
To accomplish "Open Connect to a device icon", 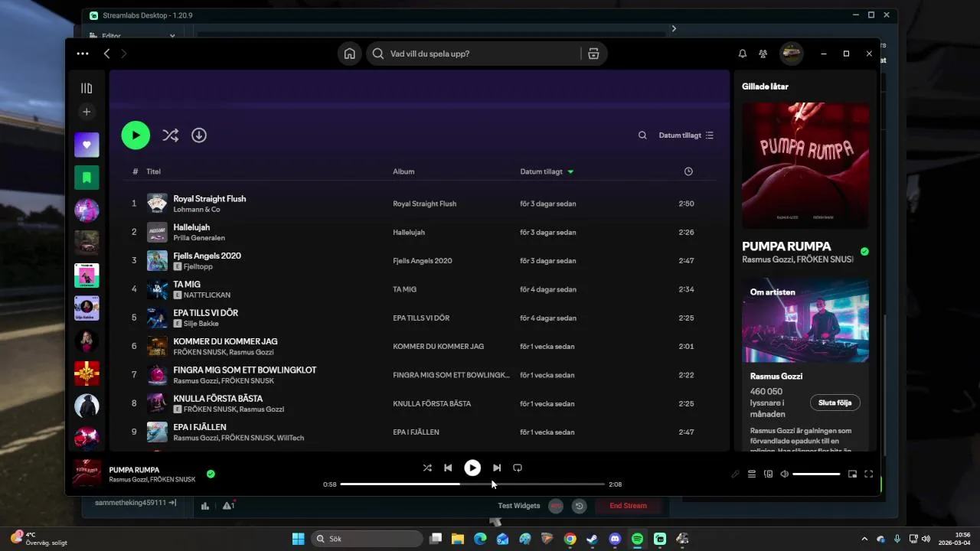I will 769,474.
